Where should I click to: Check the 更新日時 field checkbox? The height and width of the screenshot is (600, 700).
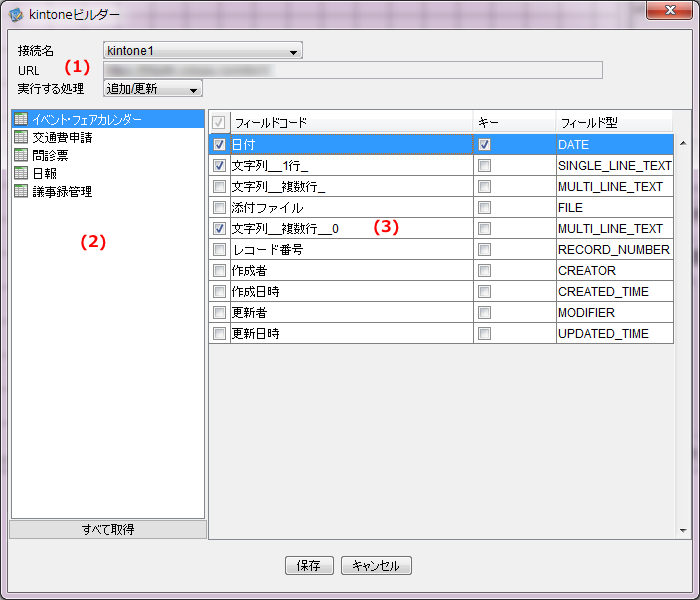pyautogui.click(x=219, y=333)
